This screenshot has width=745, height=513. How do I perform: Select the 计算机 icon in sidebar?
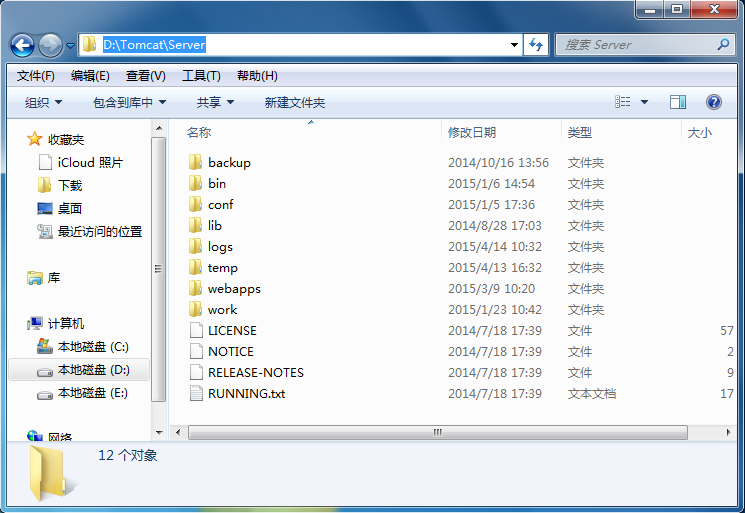35,323
